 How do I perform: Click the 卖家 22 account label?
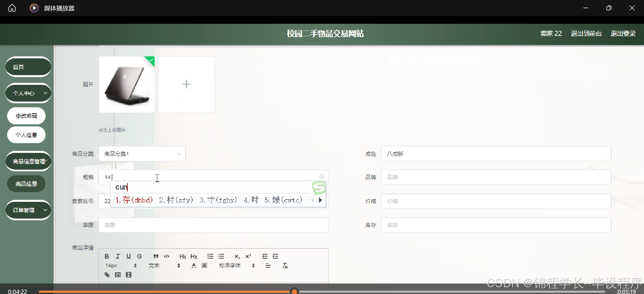[551, 34]
